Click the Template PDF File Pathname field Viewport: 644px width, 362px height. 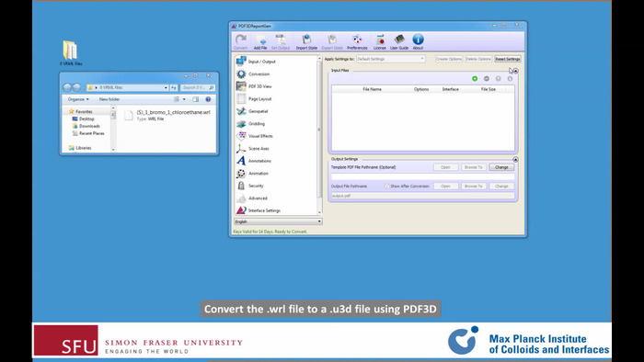point(422,176)
